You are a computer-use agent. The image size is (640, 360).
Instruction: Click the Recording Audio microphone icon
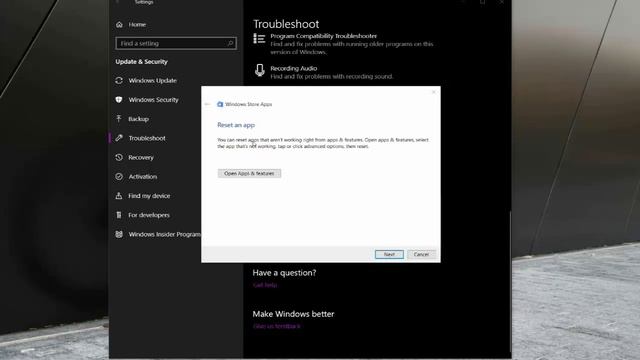[260, 70]
